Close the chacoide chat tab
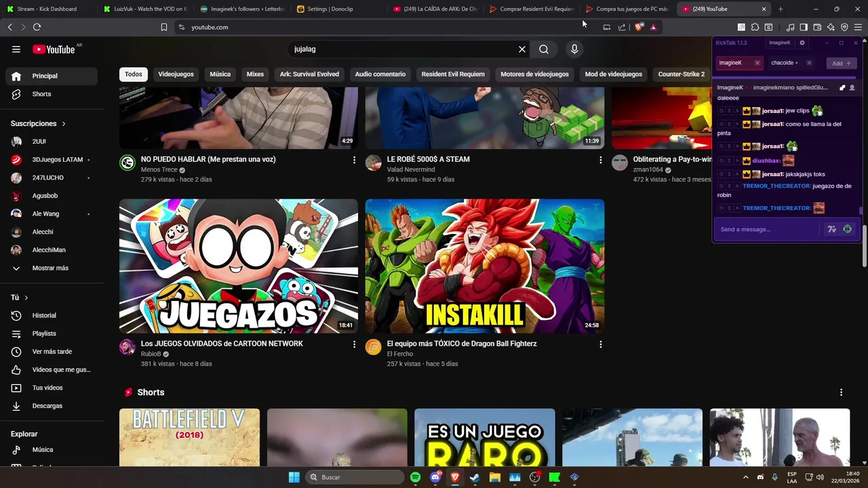 pyautogui.click(x=809, y=63)
